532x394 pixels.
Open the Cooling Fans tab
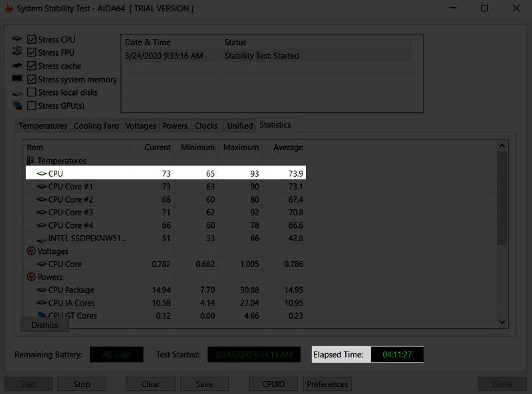(x=96, y=126)
